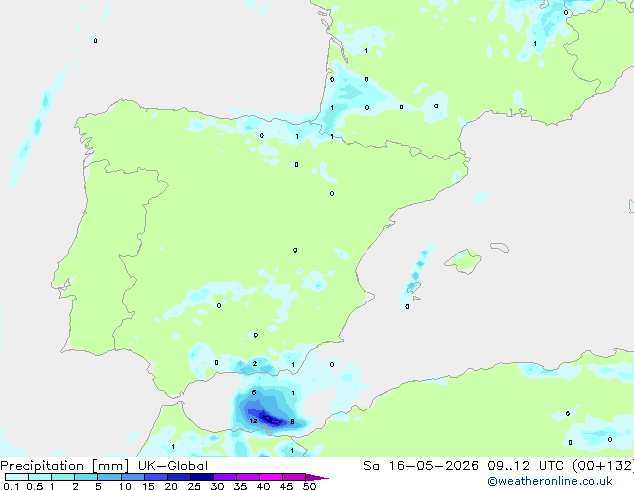
Task: Select the '35' legend scale label
Action: (x=240, y=486)
